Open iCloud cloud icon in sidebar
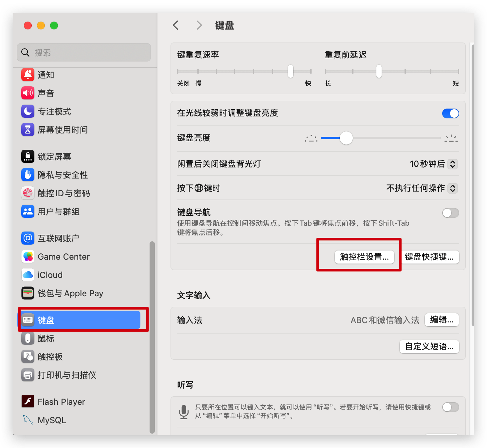Screen dimensions: 487x448 pos(28,275)
